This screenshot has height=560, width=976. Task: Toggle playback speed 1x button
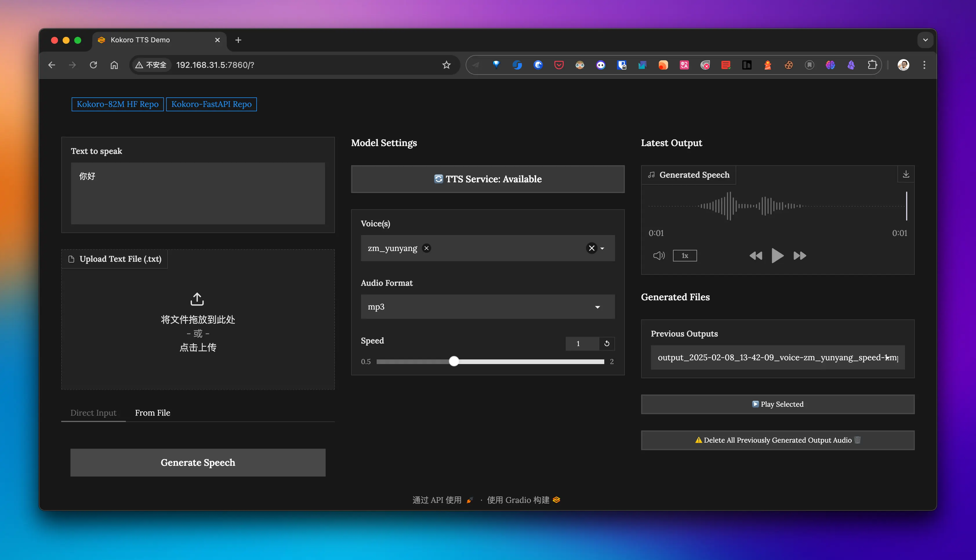(x=684, y=255)
